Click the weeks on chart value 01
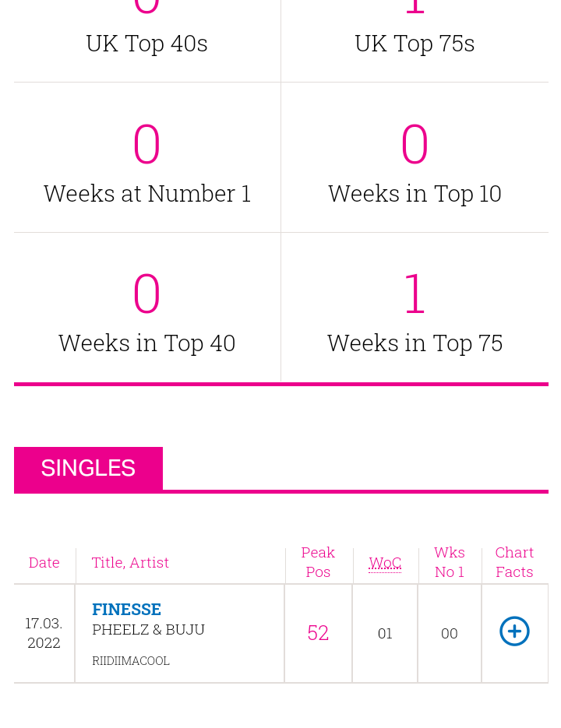This screenshot has height=728, width=561. point(385,634)
